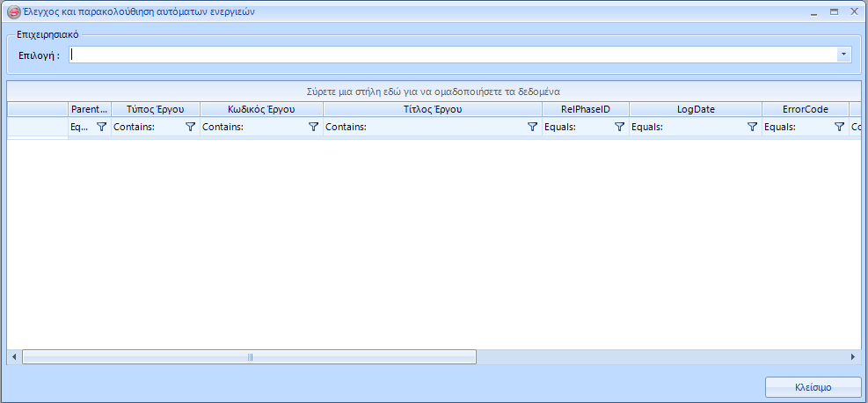Open filter options for Τύπος Έργου column
Image resolution: width=868 pixels, height=403 pixels.
[x=190, y=127]
